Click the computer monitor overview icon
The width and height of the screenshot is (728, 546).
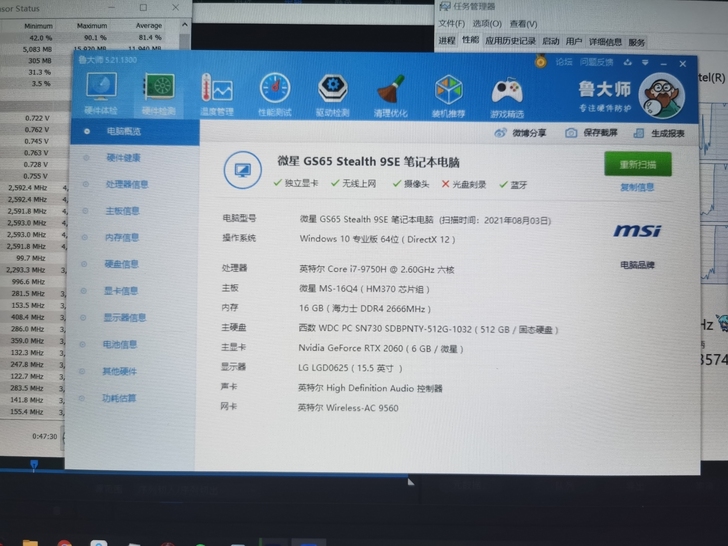pyautogui.click(x=242, y=170)
